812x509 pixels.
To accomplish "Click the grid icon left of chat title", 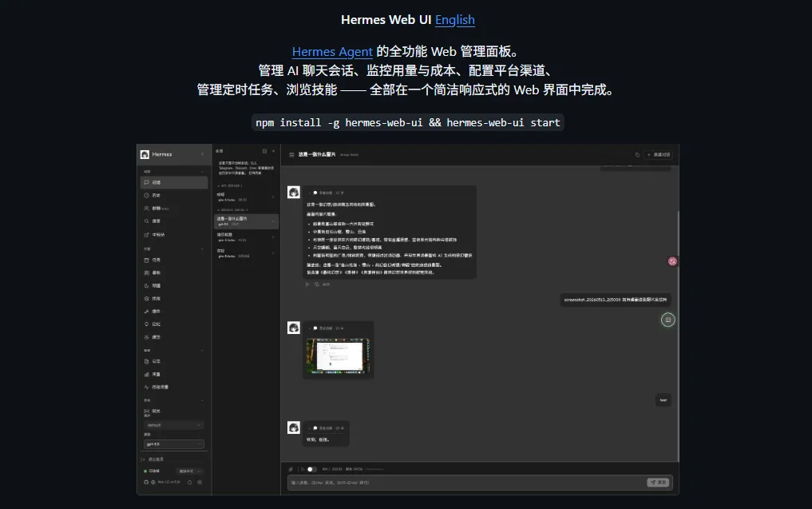I will coord(291,154).
